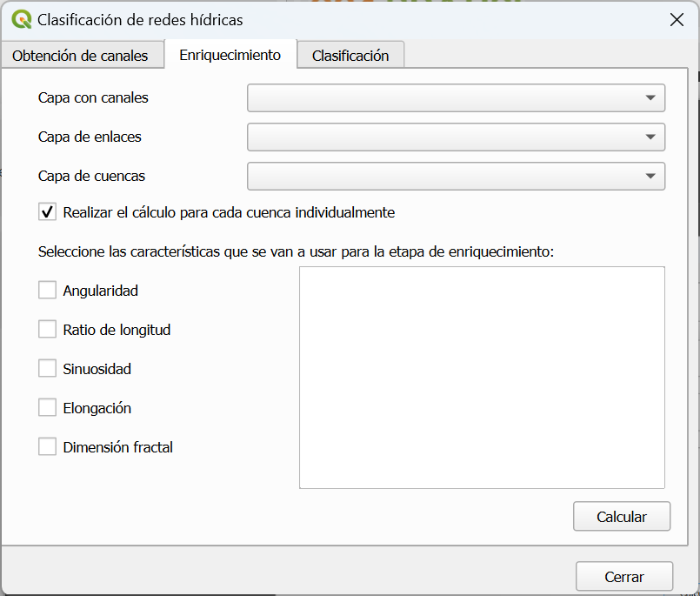700x596 pixels.
Task: Click the Capa con canales combo box field
Action: coord(435,97)
